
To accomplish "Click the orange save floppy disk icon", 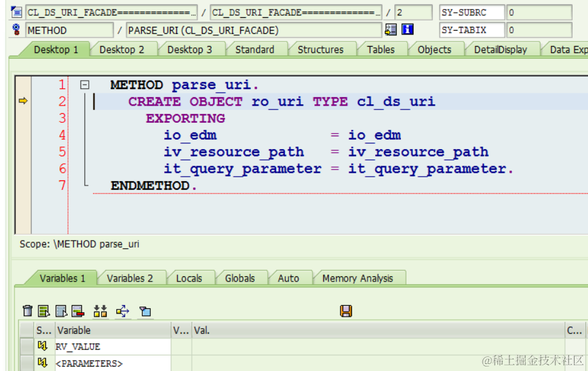I will pyautogui.click(x=346, y=311).
